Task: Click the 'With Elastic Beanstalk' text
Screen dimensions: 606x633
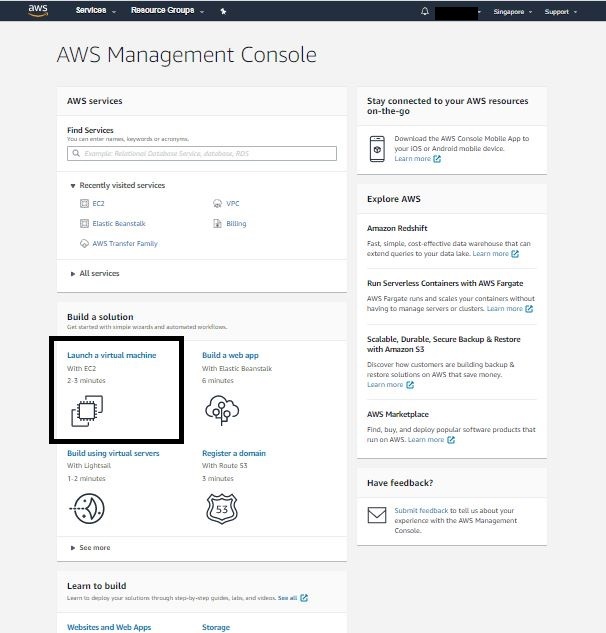Action: [x=237, y=368]
